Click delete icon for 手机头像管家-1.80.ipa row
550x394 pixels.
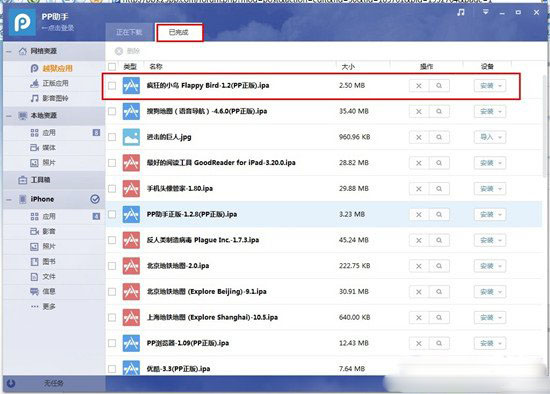pyautogui.click(x=419, y=189)
